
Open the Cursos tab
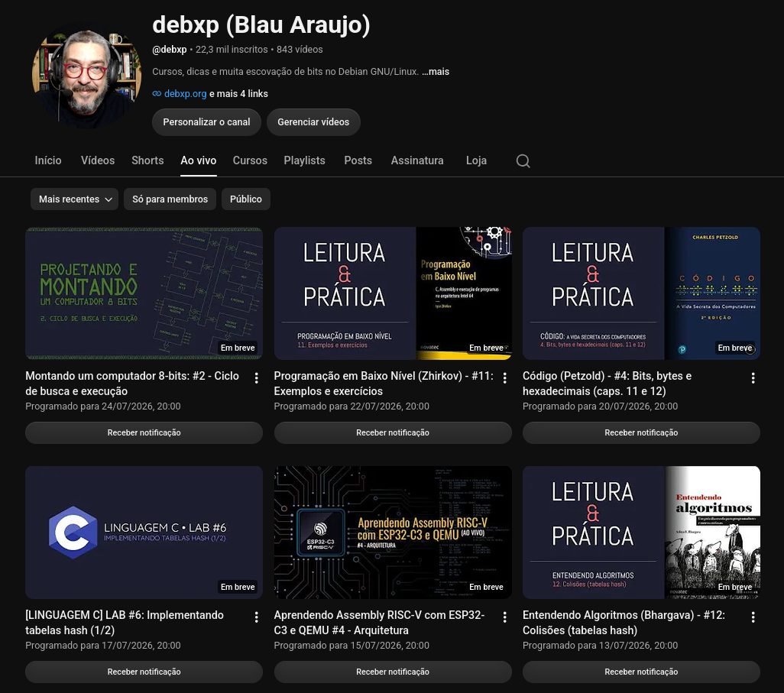[x=250, y=160]
